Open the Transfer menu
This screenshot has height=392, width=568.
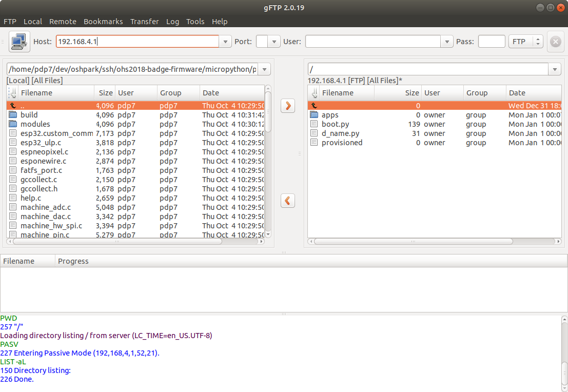tap(144, 22)
